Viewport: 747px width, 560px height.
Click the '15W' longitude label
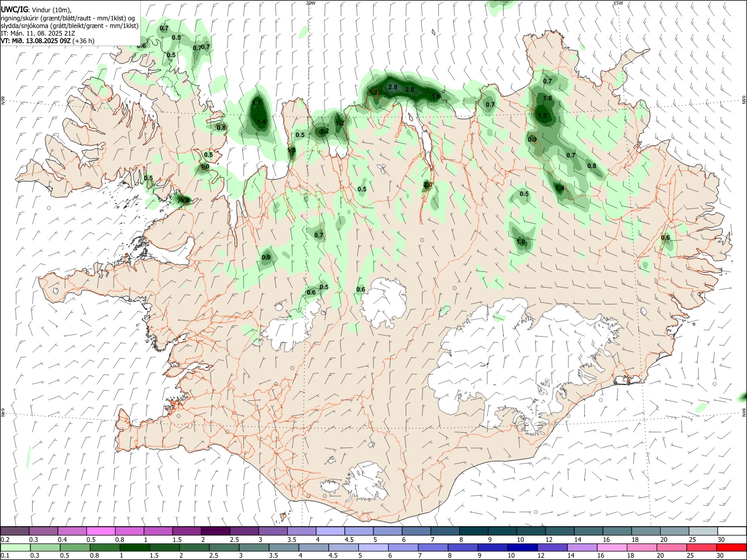[x=618, y=3]
